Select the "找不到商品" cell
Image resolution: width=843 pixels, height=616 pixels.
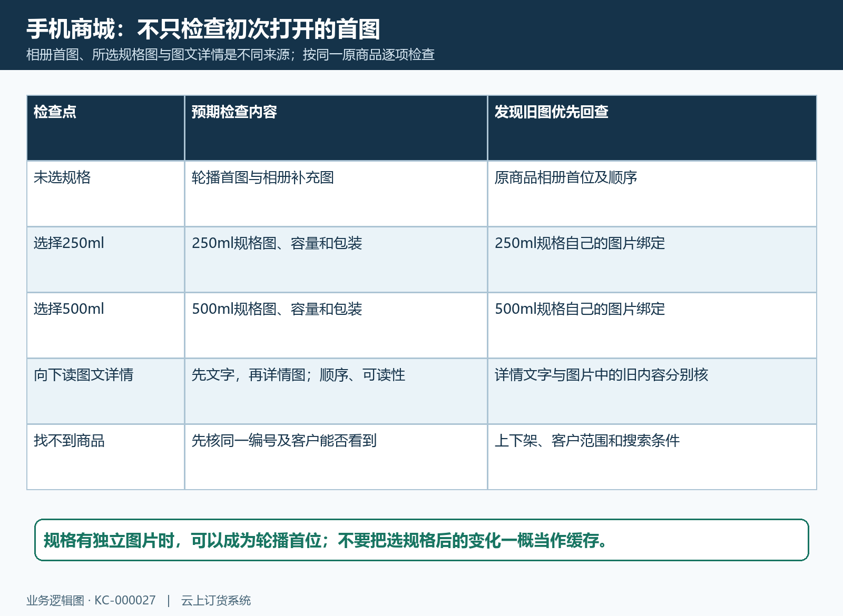pos(105,457)
